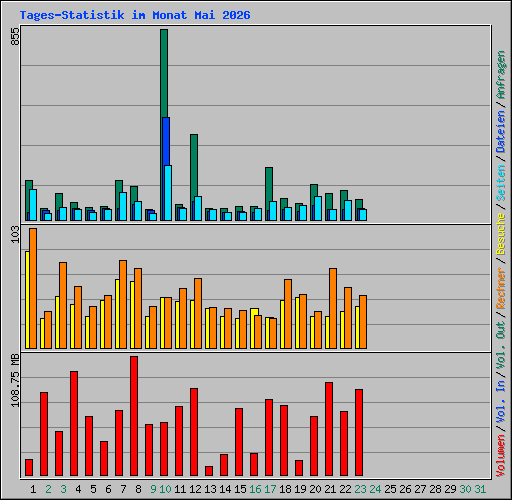
Task: Click the chart title Tages-Statistik im Monat Mai 2026
Action: coord(135,15)
